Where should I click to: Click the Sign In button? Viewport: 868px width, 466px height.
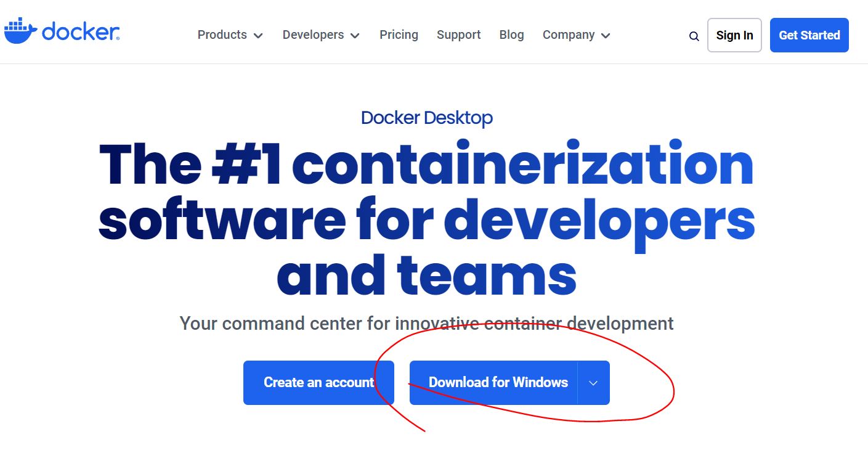[734, 35]
